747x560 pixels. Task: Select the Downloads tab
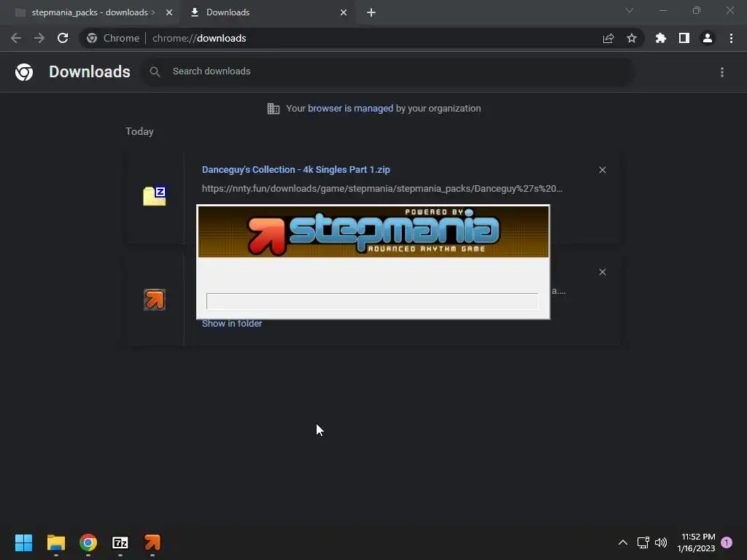pyautogui.click(x=267, y=12)
